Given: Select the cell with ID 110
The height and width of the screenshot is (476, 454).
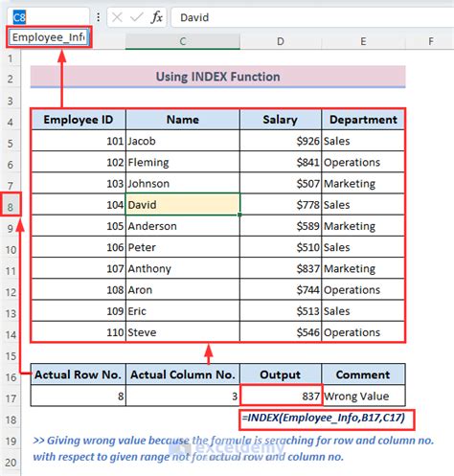Looking at the screenshot, I should (79, 332).
